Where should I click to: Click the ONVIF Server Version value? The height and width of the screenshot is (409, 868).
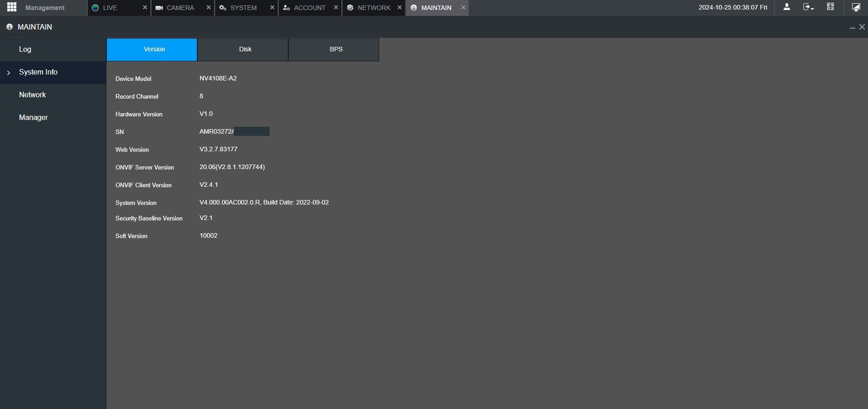pyautogui.click(x=232, y=167)
